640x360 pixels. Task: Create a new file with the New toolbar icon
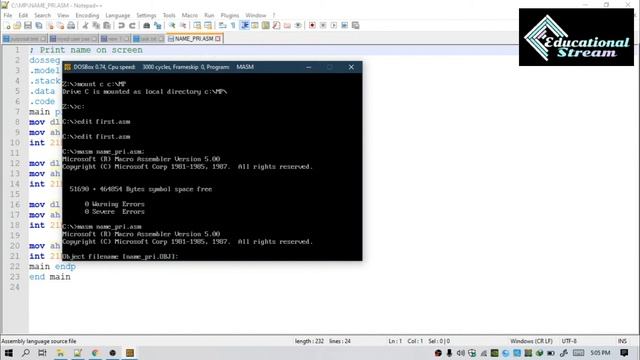(x=7, y=25)
